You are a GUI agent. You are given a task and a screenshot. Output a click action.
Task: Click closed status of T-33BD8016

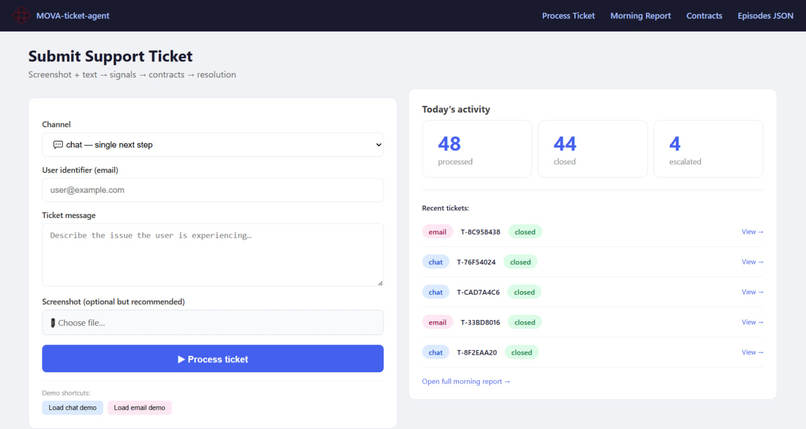click(525, 322)
